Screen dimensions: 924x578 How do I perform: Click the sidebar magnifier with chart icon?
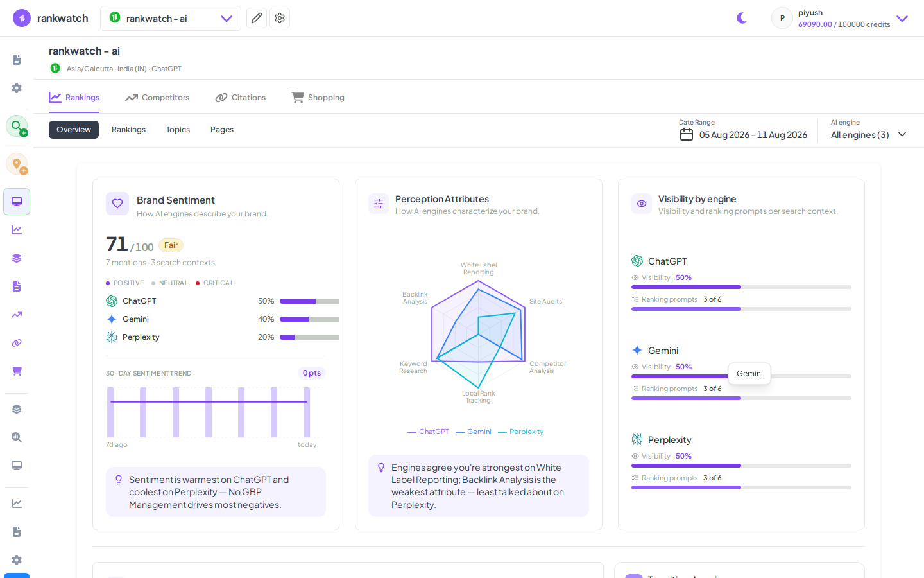(17, 437)
